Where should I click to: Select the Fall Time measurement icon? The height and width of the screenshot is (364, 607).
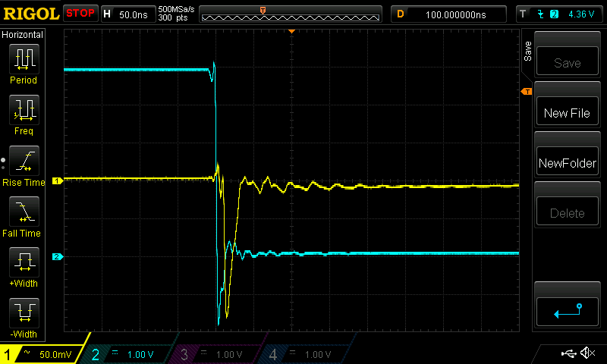click(24, 212)
